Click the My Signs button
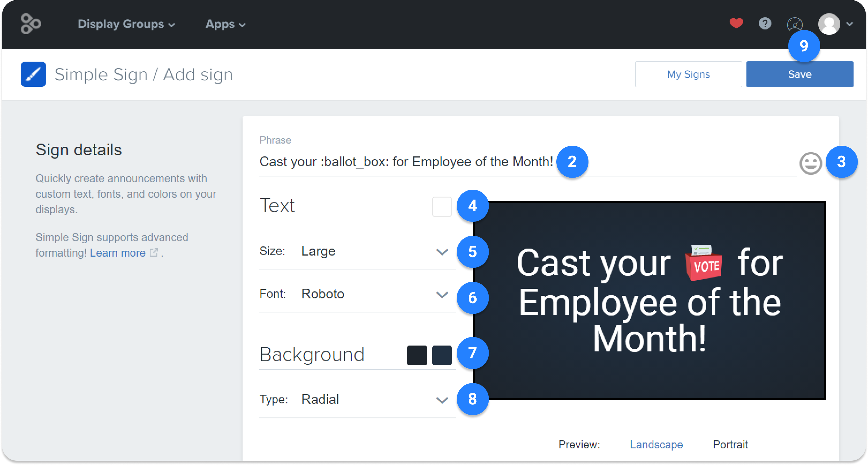The image size is (868, 465). point(688,74)
